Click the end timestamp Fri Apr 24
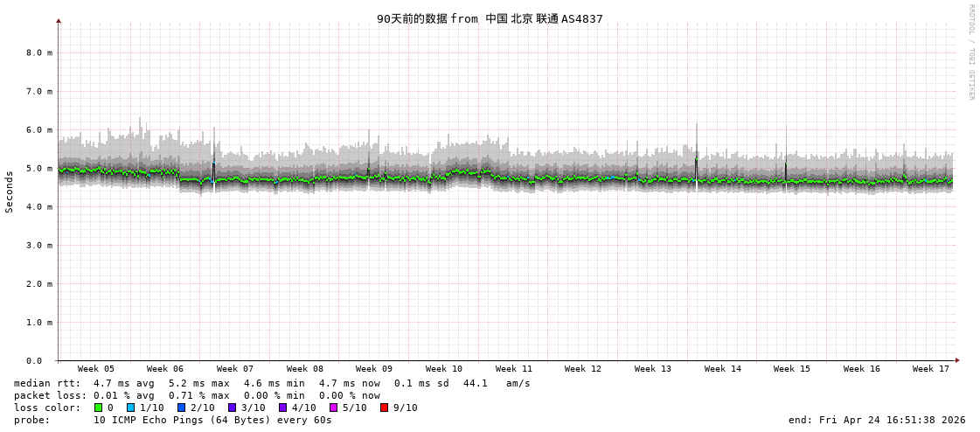 click(x=877, y=420)
